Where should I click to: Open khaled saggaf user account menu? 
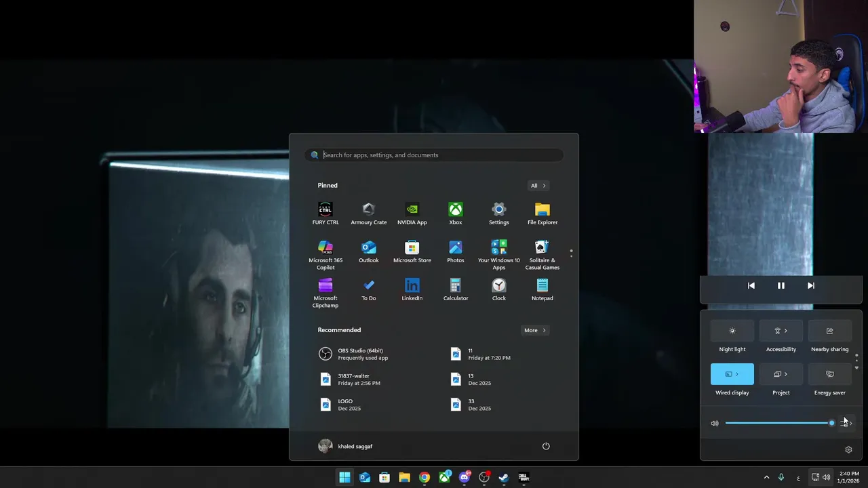(346, 446)
